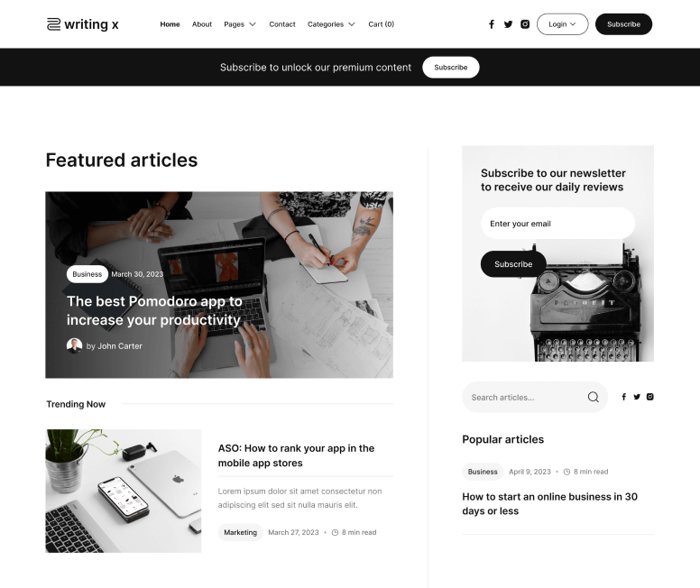Image resolution: width=700 pixels, height=588 pixels.
Task: Focus the Enter your email field
Action: [557, 224]
